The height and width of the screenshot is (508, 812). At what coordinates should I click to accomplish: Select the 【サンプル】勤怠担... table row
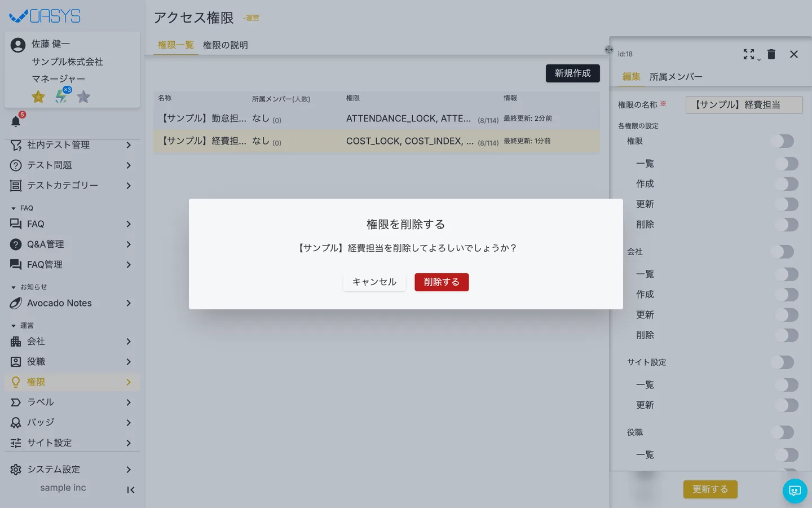point(377,119)
